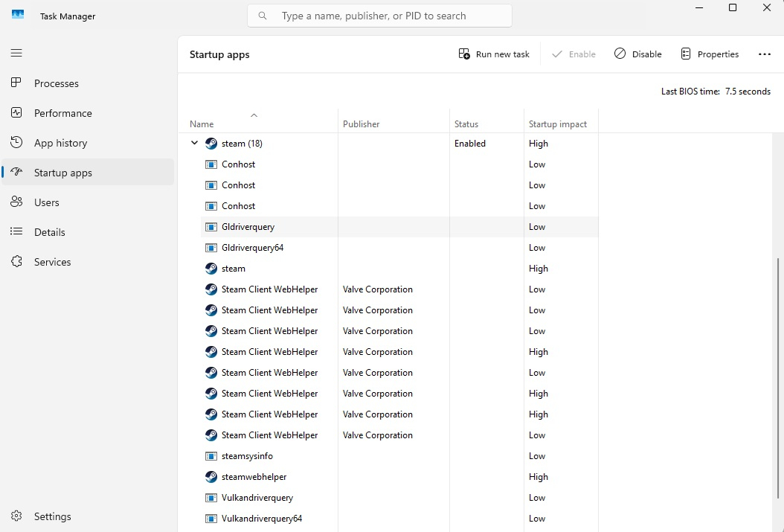The width and height of the screenshot is (784, 532).
Task: Select the steamwebhelper row
Action: point(399,477)
